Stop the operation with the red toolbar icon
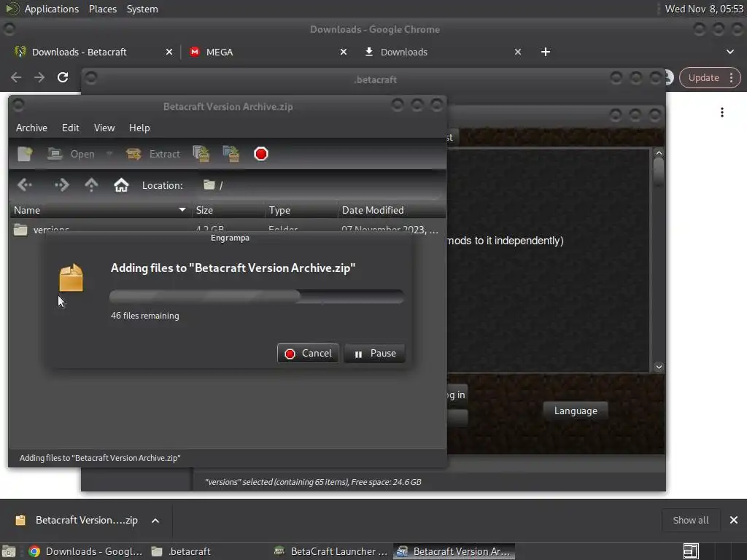Image resolution: width=747 pixels, height=560 pixels. point(261,154)
